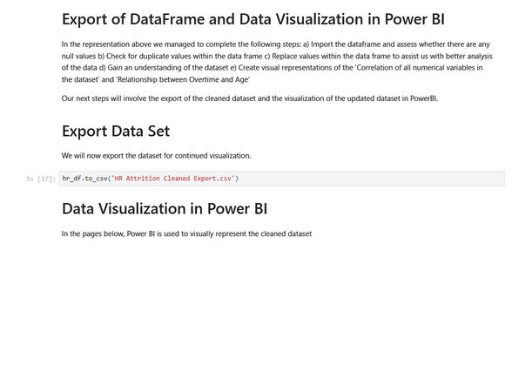Click the top 'Export of DataFrame' title heading
The height and width of the screenshot is (392, 532).
click(x=253, y=18)
